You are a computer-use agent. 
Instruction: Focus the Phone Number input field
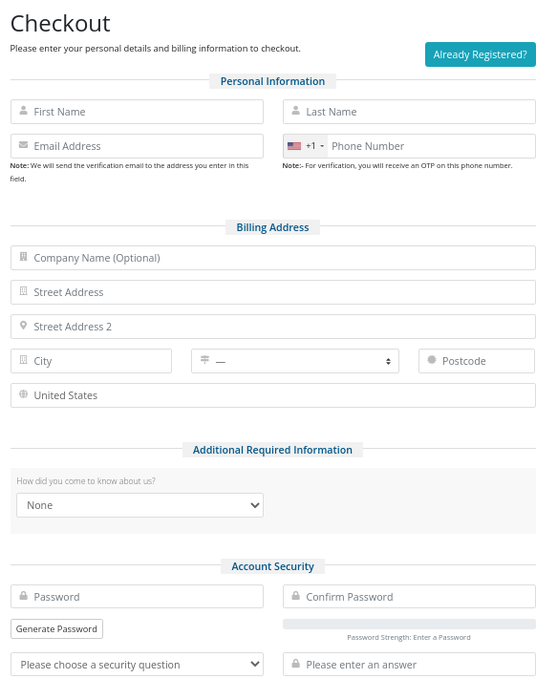[x=431, y=146]
